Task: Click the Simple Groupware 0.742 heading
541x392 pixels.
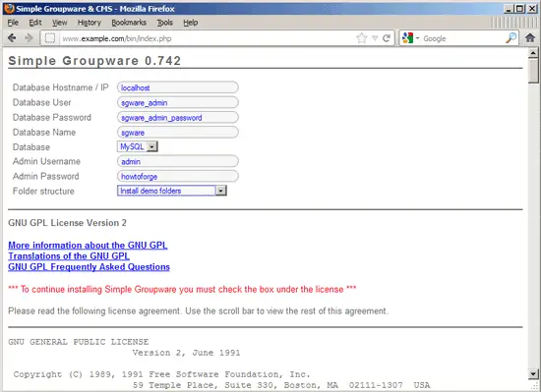Action: (x=94, y=61)
